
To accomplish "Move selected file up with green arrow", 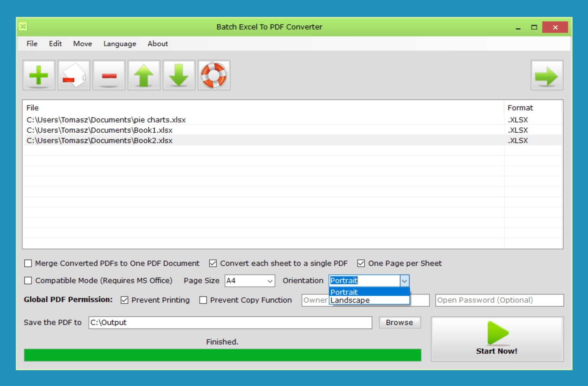I will (x=144, y=75).
